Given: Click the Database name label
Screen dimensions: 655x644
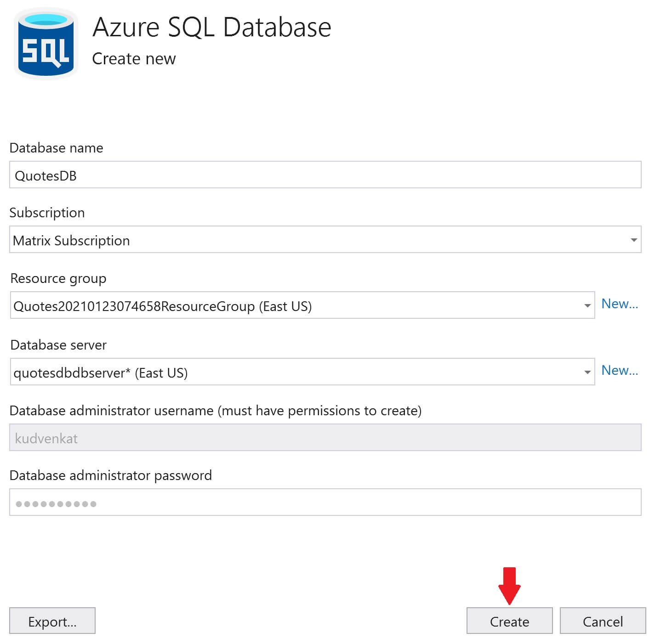Looking at the screenshot, I should coord(56,148).
